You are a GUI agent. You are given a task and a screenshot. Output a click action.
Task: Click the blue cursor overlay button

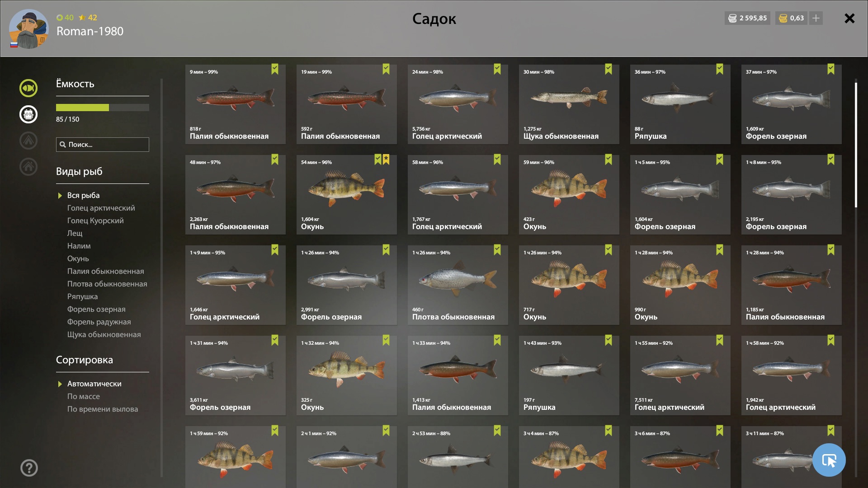click(829, 460)
